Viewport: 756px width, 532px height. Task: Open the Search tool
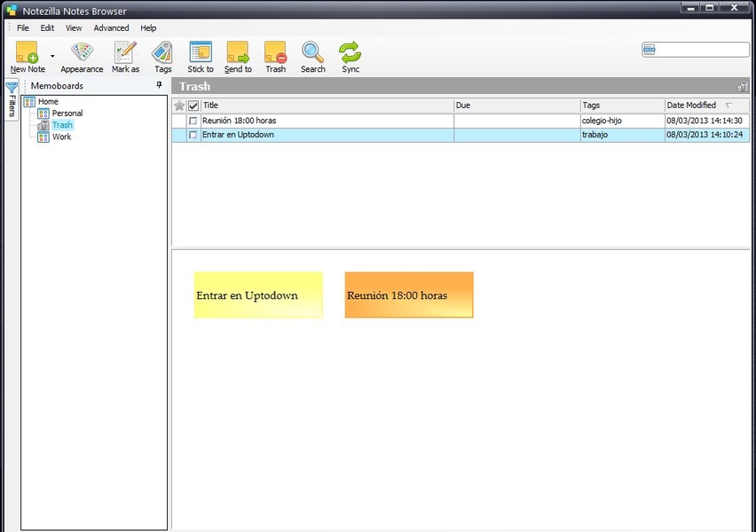pyautogui.click(x=312, y=52)
